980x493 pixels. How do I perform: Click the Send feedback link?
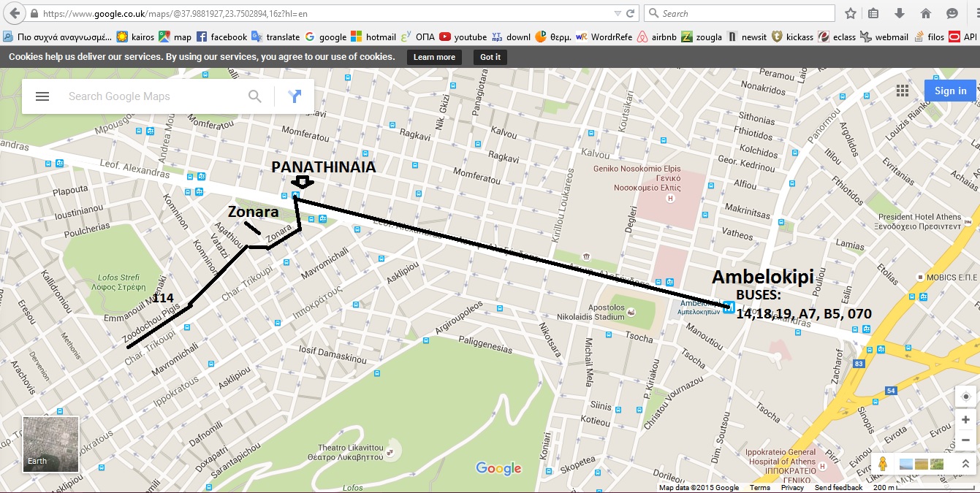click(x=838, y=487)
